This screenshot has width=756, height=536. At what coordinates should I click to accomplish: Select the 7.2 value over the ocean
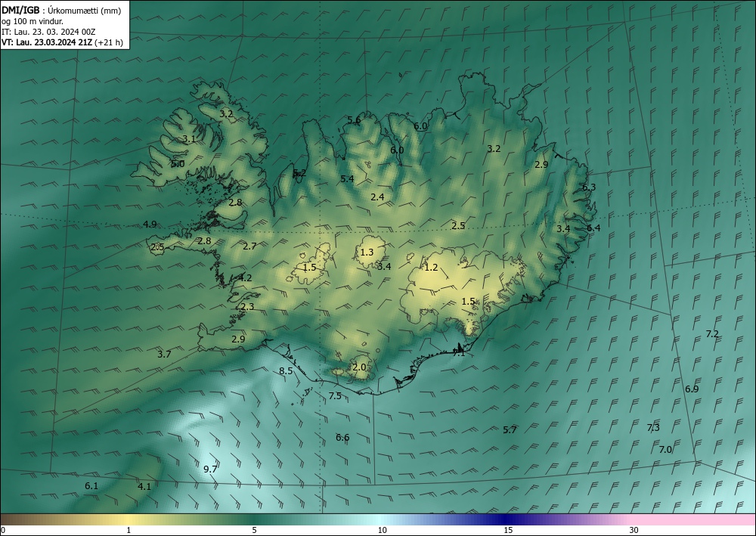point(712,333)
